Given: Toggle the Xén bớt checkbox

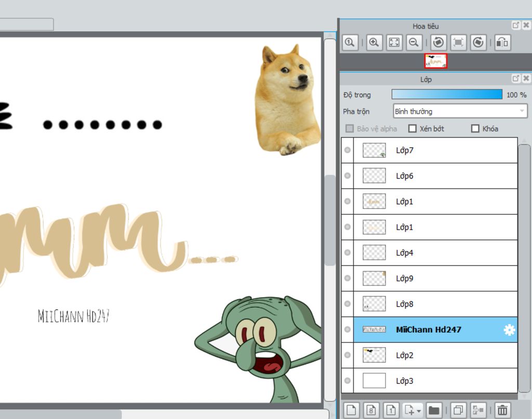Looking at the screenshot, I should pos(412,128).
